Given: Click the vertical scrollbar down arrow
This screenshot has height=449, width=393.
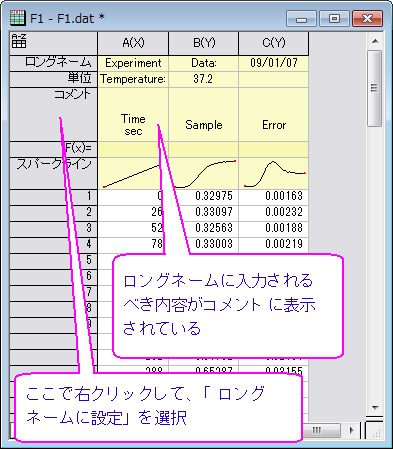Looking at the screenshot, I should (375, 407).
